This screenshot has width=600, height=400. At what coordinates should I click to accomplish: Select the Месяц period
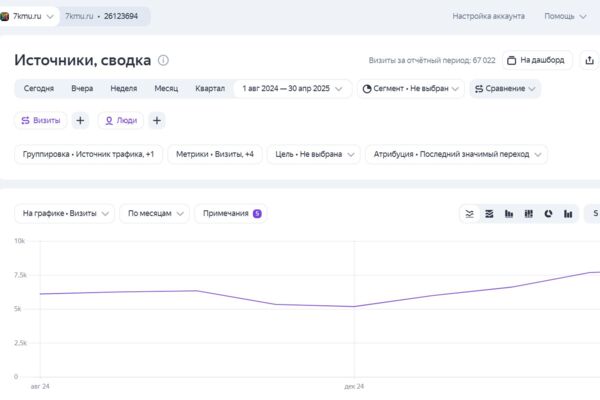tap(166, 88)
